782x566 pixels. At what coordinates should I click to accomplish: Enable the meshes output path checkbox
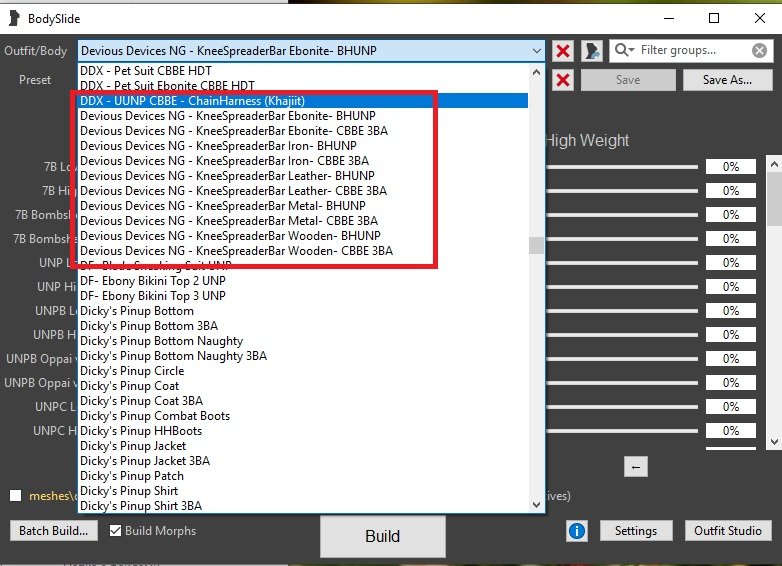tap(15, 495)
